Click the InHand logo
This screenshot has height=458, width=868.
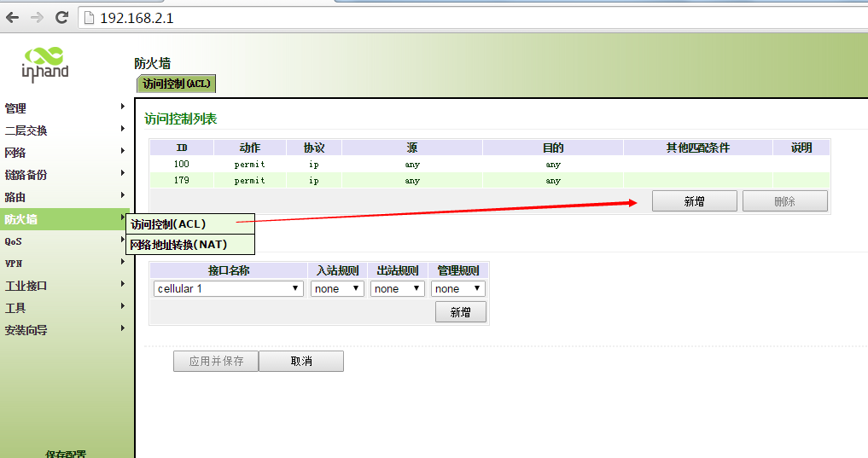click(x=45, y=65)
